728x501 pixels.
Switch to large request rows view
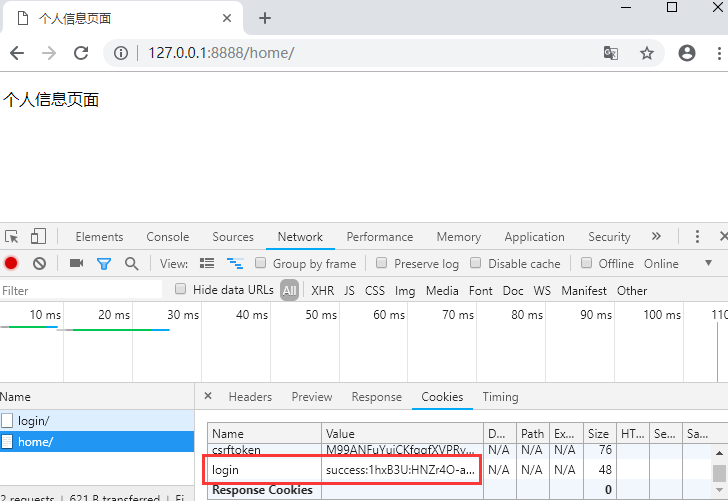[207, 263]
